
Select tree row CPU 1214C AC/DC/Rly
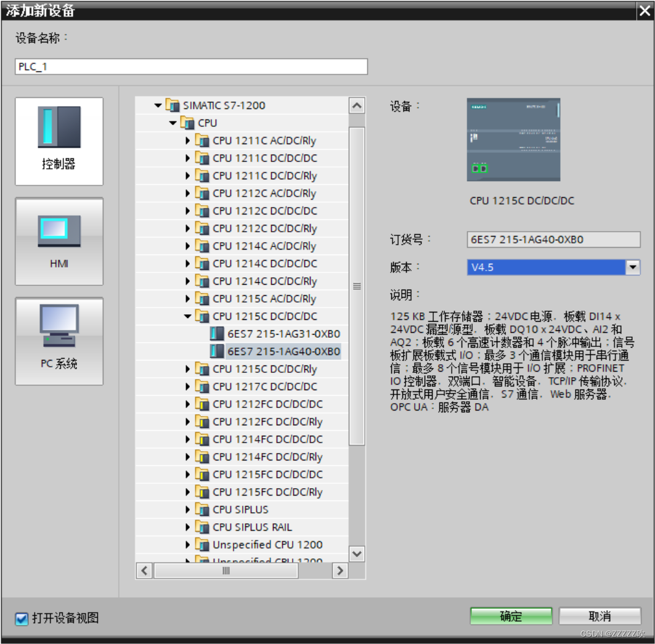[242, 246]
